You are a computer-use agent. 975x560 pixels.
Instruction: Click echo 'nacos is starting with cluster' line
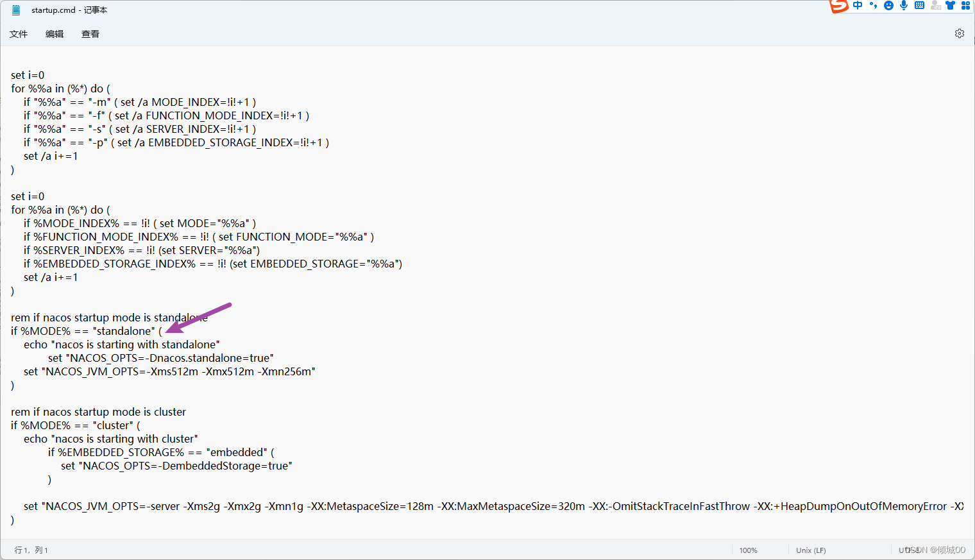pyautogui.click(x=111, y=439)
